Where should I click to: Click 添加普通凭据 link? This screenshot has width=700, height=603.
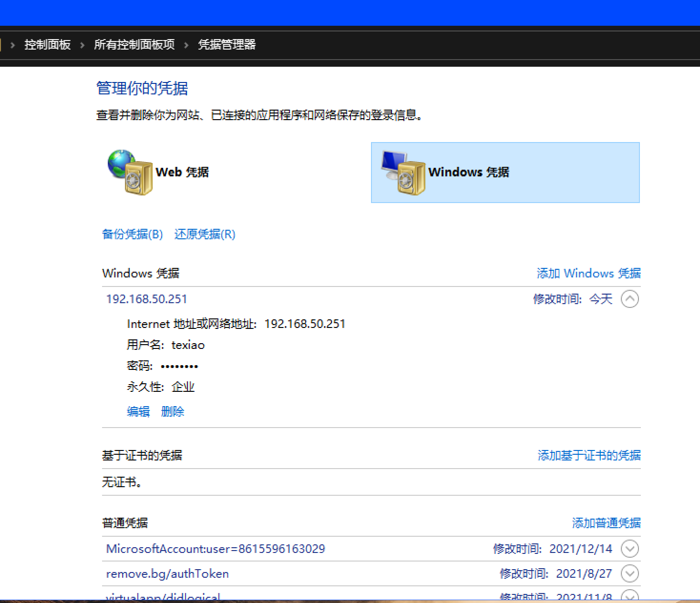click(x=607, y=523)
